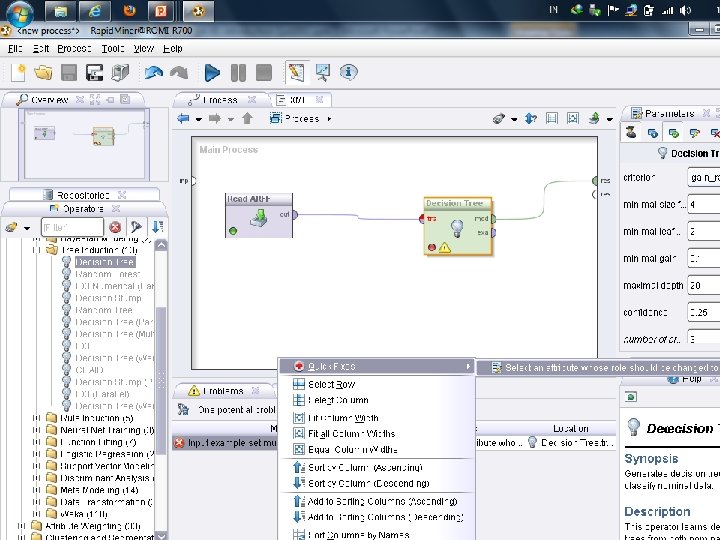Choose Sort by Column (Ascending)
Screen dimensions: 720x540
pos(365,467)
